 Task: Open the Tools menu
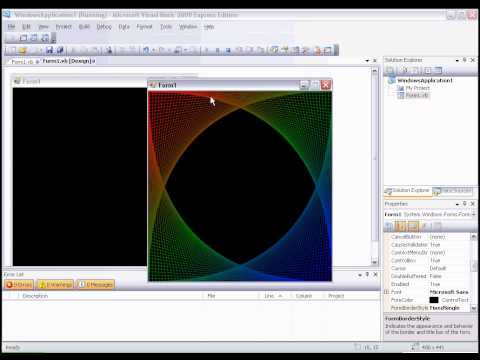tap(166, 27)
